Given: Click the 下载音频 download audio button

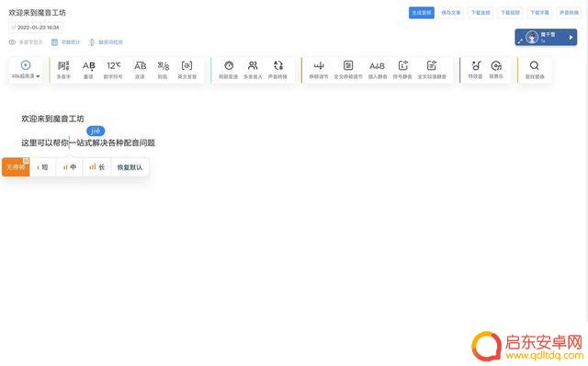Looking at the screenshot, I should click(481, 12).
